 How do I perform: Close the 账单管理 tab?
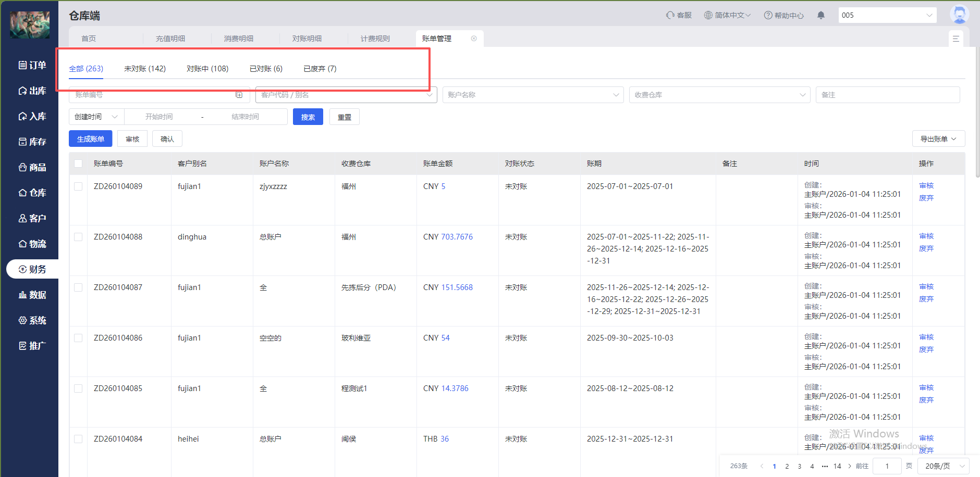click(x=474, y=39)
